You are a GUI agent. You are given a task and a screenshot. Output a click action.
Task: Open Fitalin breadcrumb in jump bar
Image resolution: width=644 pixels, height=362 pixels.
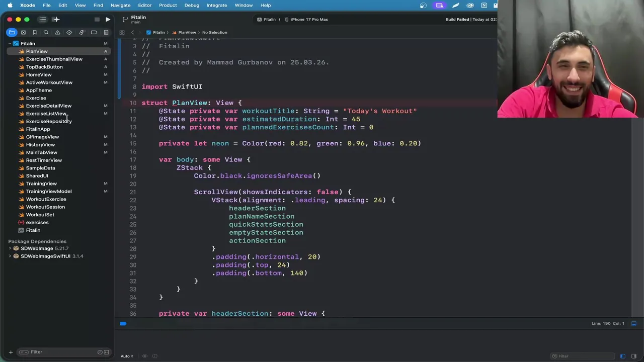(x=155, y=32)
